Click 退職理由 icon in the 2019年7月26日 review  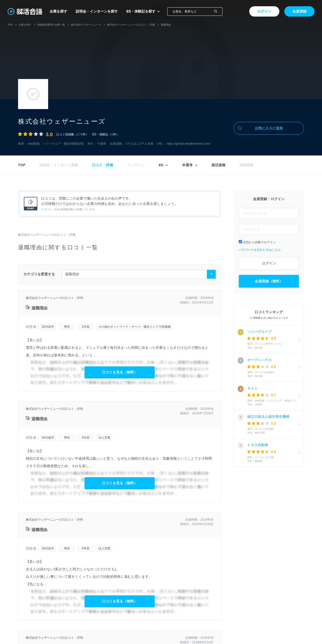point(28,418)
